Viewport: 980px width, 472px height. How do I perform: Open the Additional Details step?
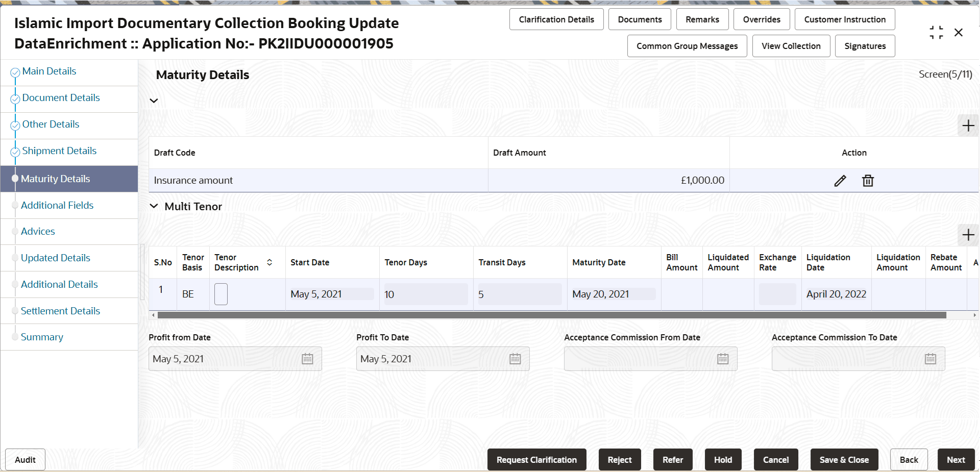[59, 285]
